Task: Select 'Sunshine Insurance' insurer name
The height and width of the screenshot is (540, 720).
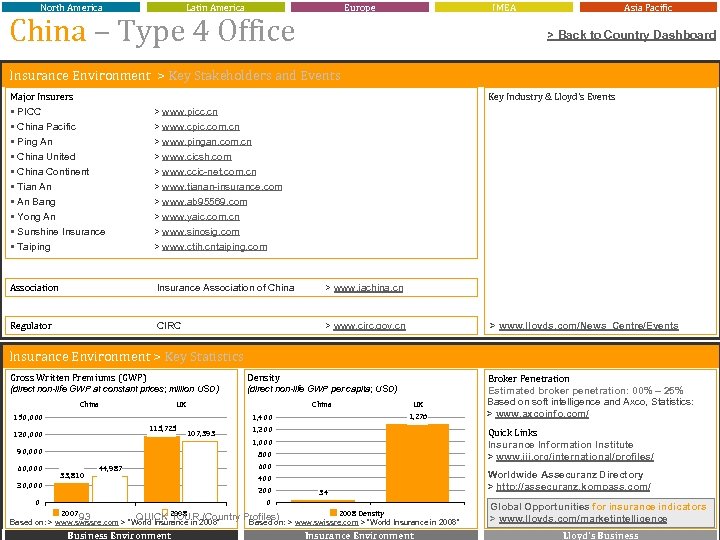Action: pos(61,232)
